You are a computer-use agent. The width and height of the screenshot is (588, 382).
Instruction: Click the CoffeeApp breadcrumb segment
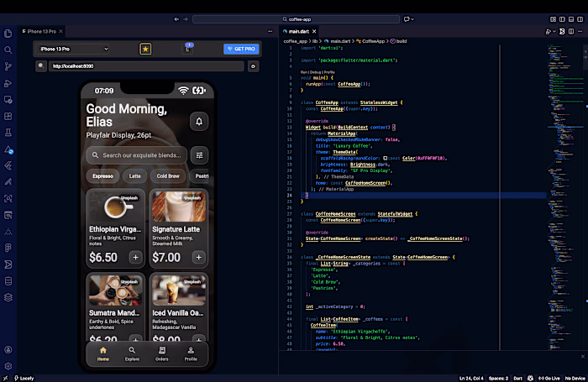[371, 41]
